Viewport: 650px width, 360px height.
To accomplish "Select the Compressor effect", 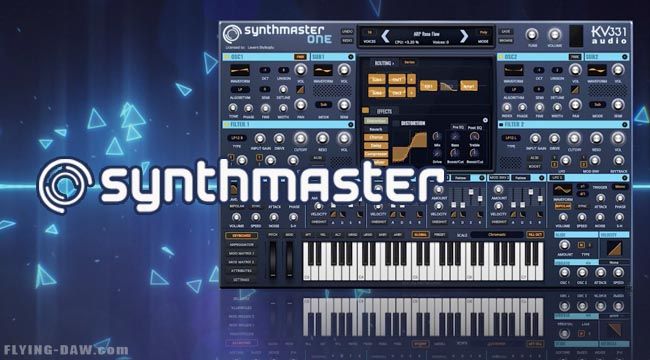I will point(376,154).
